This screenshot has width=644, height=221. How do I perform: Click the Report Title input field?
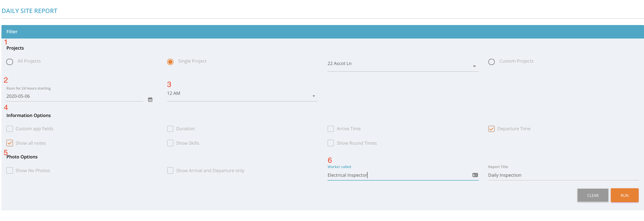pos(563,175)
